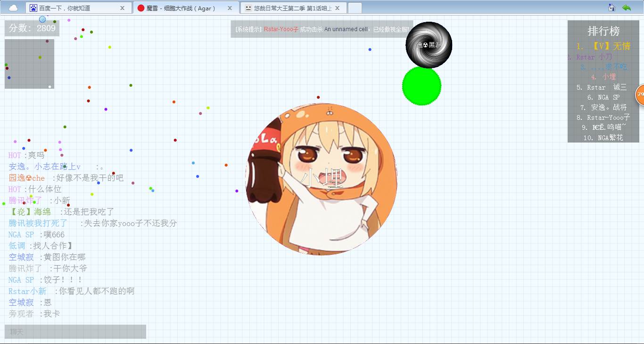Close the 百度一下 tab

[123, 8]
